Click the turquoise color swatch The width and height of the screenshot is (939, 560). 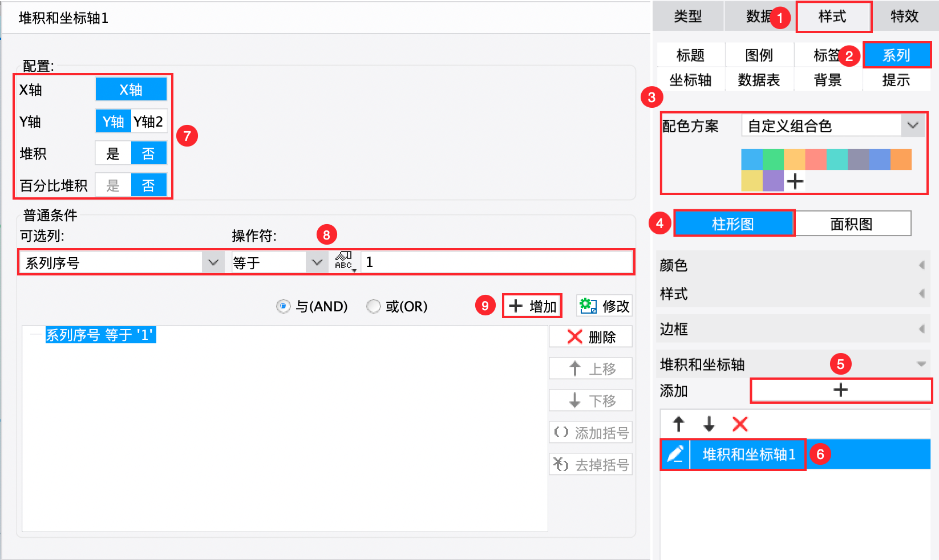(x=837, y=159)
